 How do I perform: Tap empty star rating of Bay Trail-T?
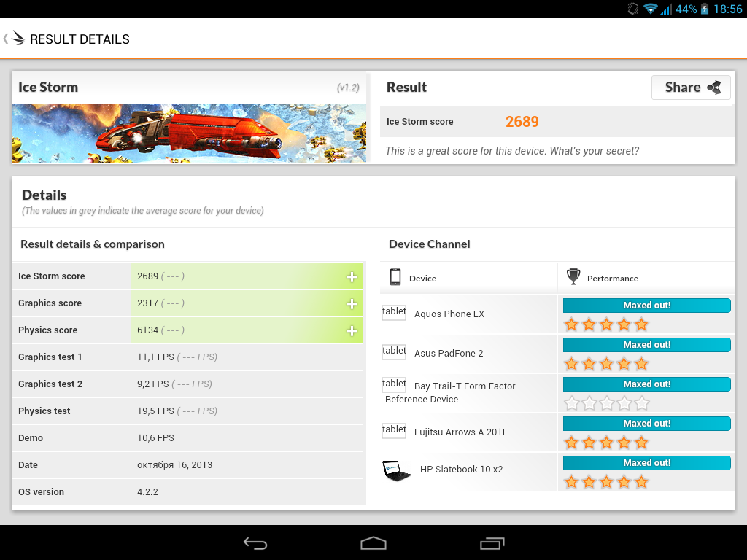(x=606, y=403)
